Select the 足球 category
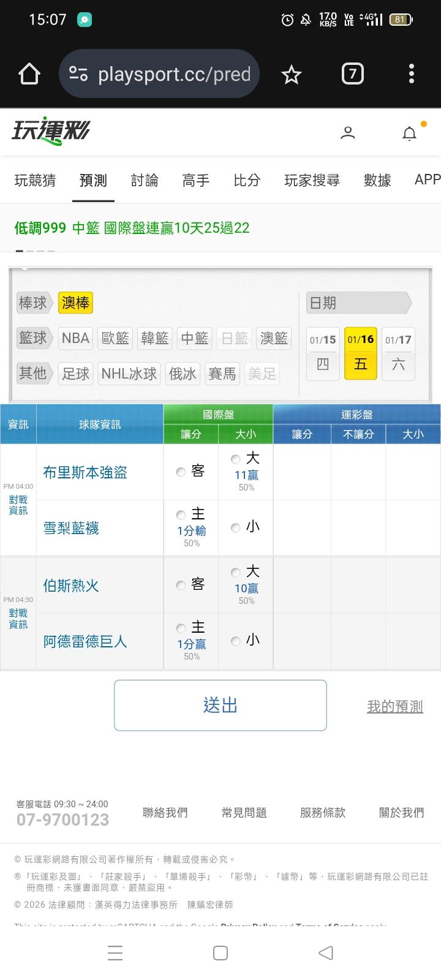 click(x=75, y=374)
